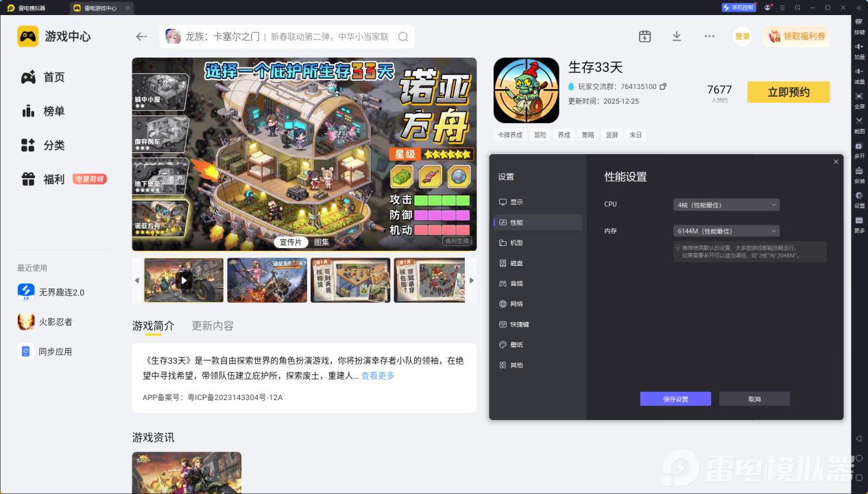Launch 无界趣连2.0 from recent list
The height and width of the screenshot is (494, 868).
pyautogui.click(x=51, y=293)
